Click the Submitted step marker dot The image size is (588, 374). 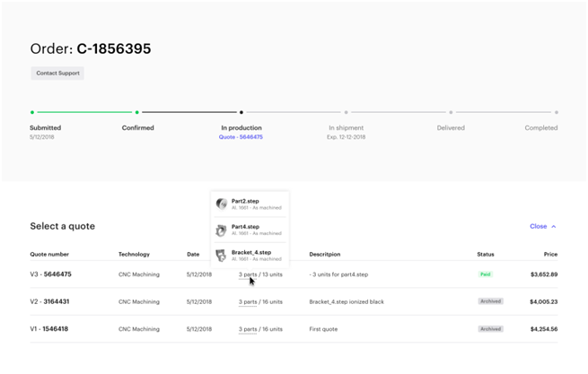[x=32, y=113]
